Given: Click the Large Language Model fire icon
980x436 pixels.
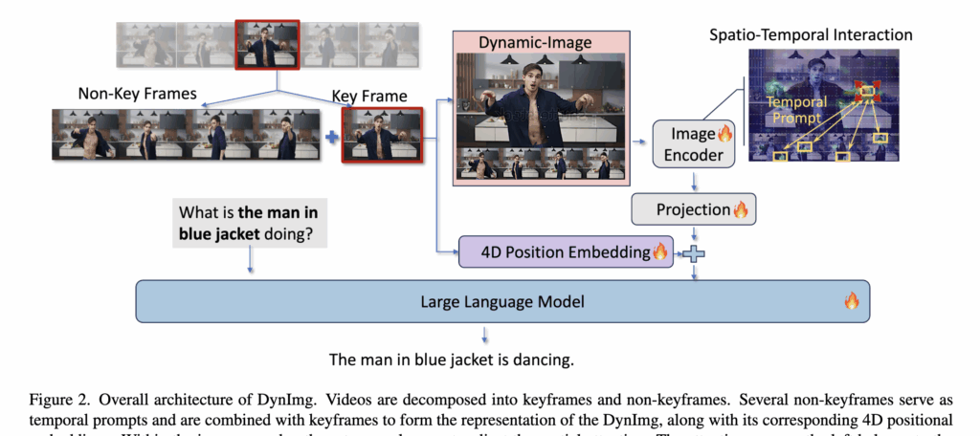Looking at the screenshot, I should (851, 301).
